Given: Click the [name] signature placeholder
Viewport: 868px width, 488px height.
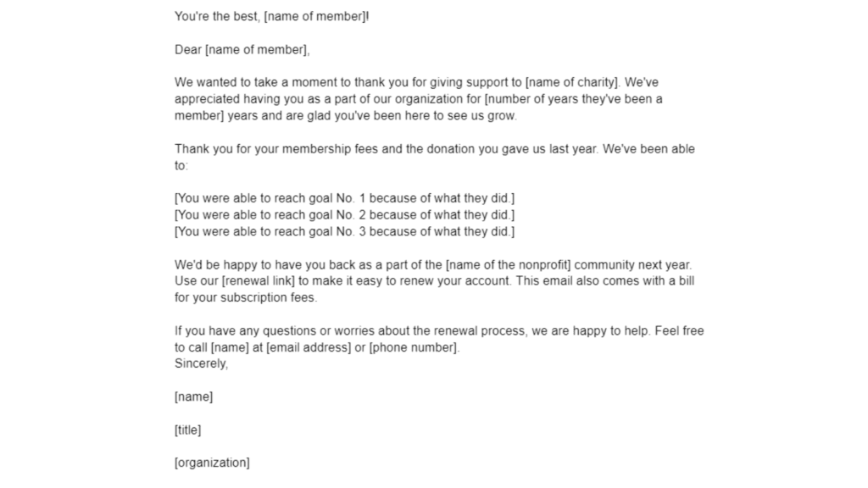Looking at the screenshot, I should [x=194, y=396].
